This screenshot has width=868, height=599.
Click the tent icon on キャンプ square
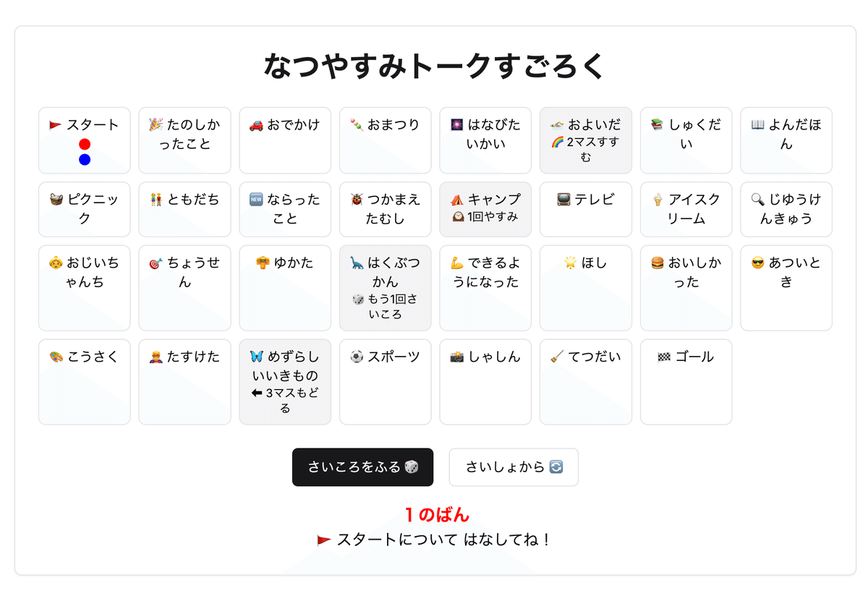coord(457,200)
